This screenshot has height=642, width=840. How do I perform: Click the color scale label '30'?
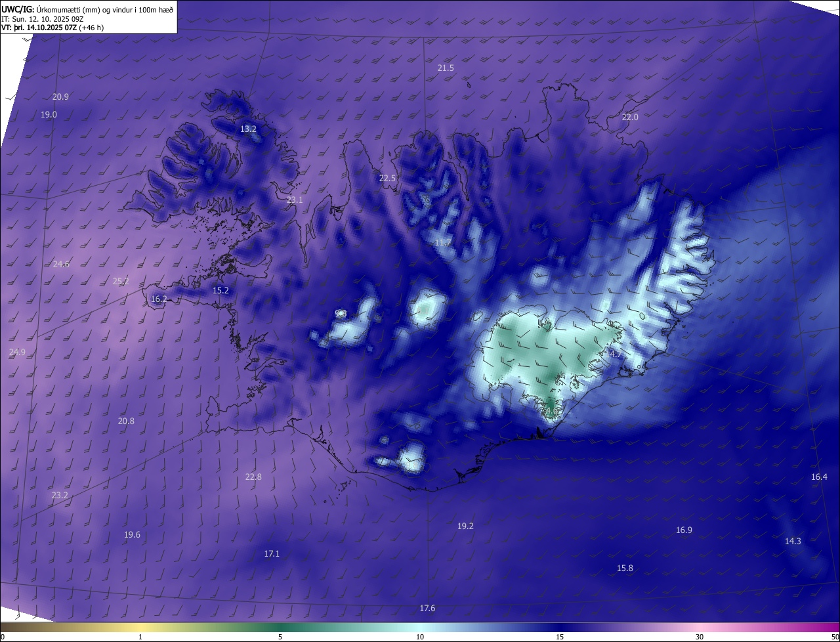pyautogui.click(x=700, y=637)
